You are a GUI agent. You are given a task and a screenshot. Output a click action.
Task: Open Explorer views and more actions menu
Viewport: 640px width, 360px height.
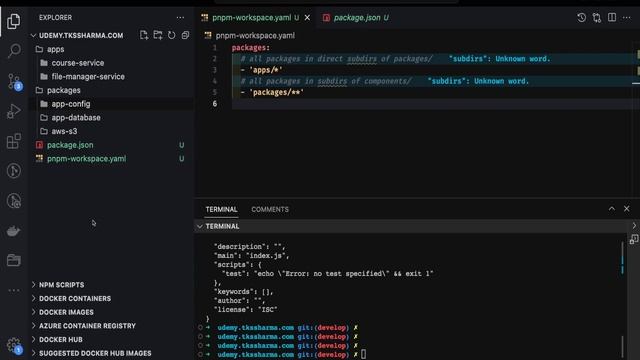180,18
